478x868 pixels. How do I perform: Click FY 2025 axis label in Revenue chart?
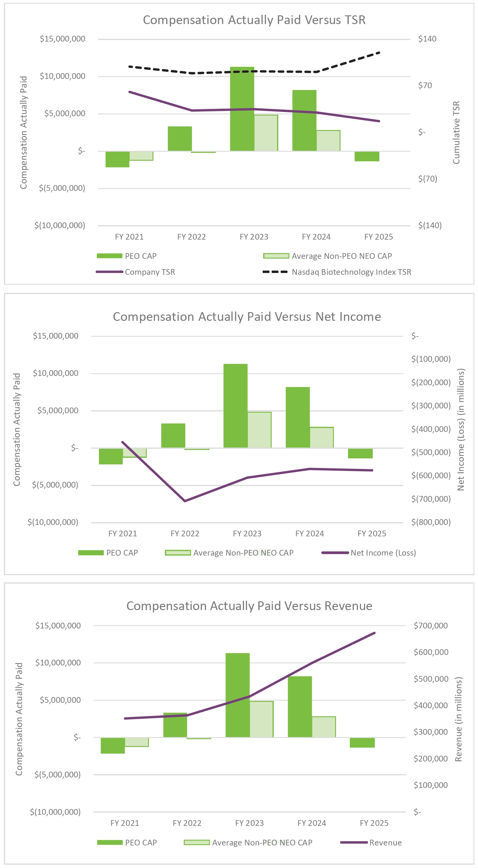click(374, 823)
